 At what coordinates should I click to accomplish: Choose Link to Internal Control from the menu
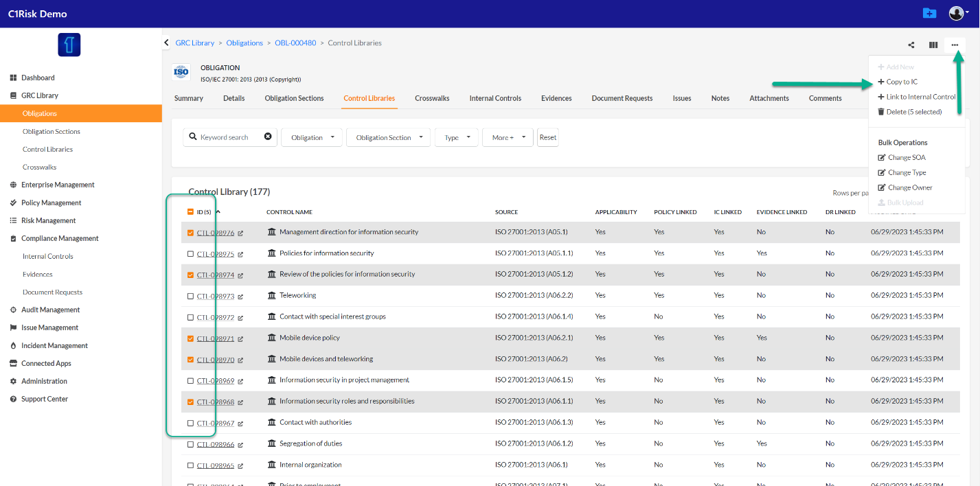[x=916, y=97]
